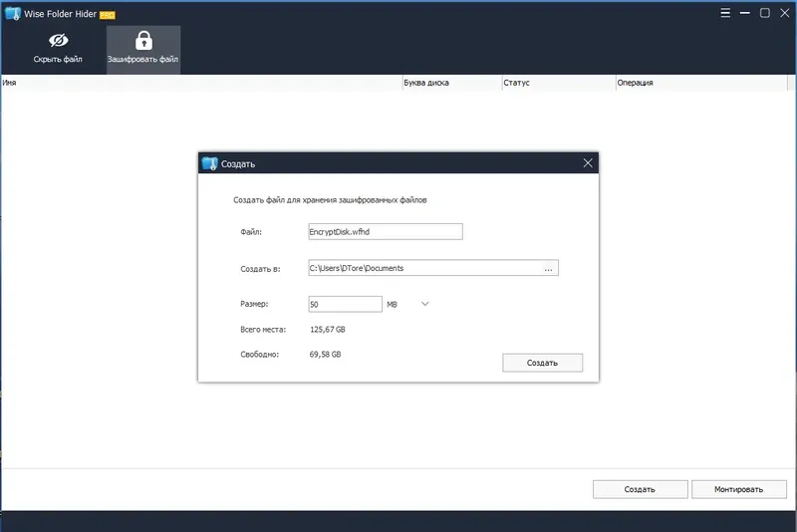This screenshot has height=532, width=797.
Task: Sort by the Буква диска column header
Action: coord(452,83)
